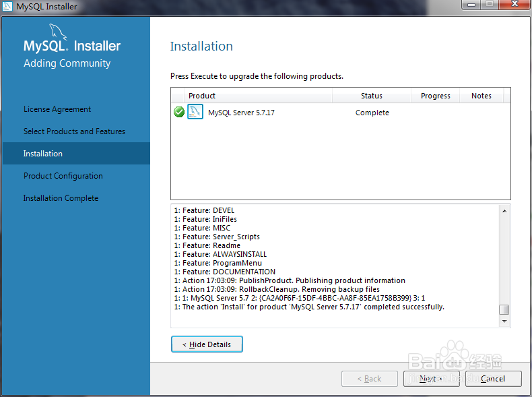Click the Complete status text
Viewport: 532px width, 397px height.
(372, 113)
